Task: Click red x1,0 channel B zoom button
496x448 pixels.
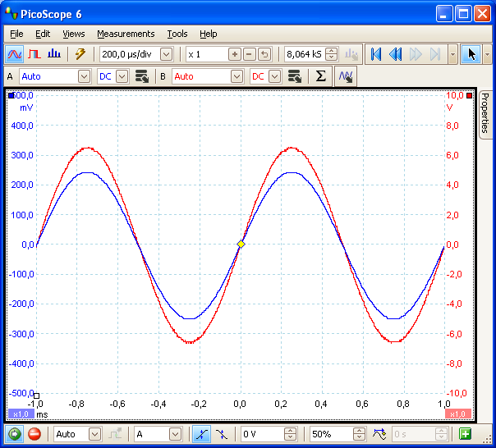Action: [458, 414]
